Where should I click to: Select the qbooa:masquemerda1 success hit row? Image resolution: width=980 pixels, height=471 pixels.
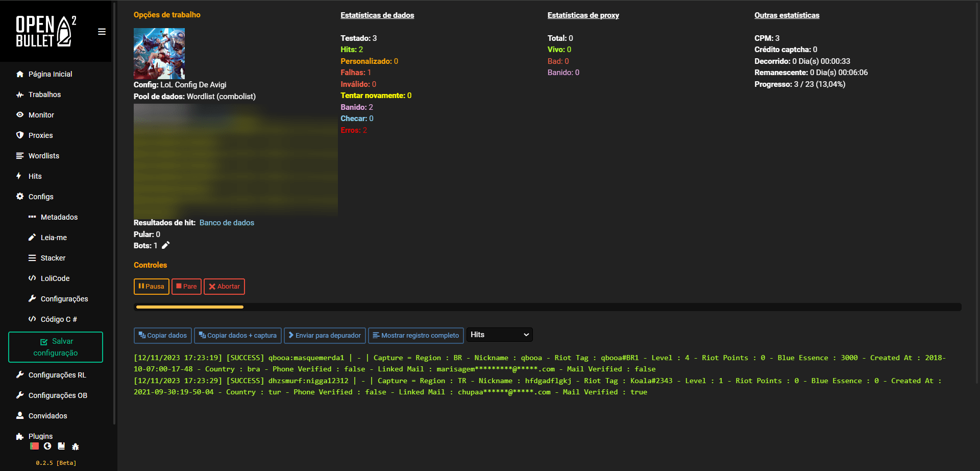pyautogui.click(x=540, y=363)
